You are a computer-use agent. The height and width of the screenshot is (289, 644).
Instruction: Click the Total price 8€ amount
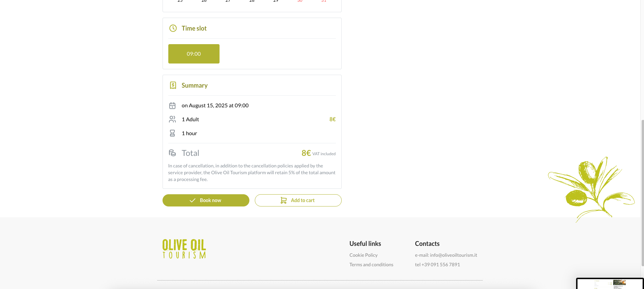click(306, 153)
